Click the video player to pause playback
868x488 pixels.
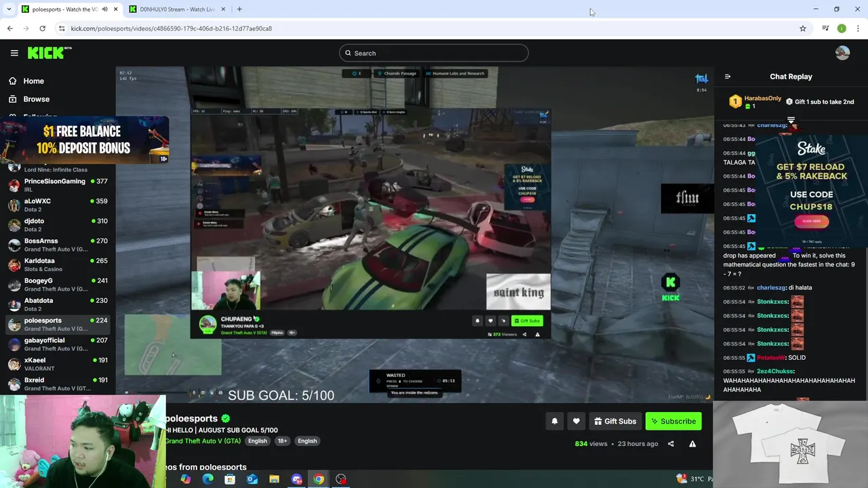coord(414,234)
